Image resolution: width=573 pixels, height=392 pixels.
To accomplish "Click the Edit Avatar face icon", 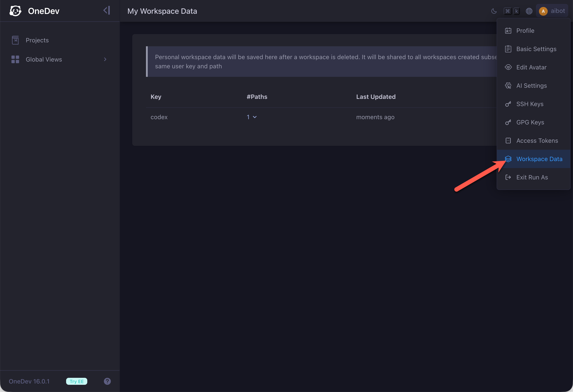I will [x=508, y=67].
